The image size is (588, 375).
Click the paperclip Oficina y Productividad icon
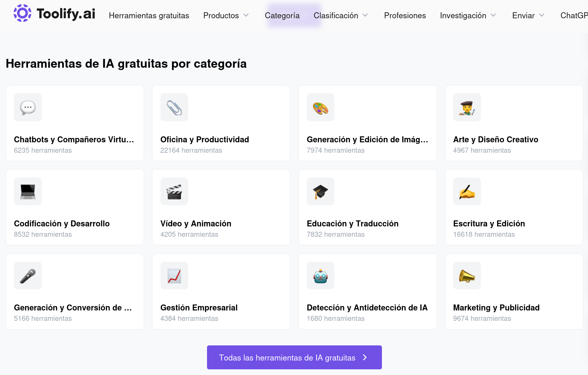[x=174, y=107]
